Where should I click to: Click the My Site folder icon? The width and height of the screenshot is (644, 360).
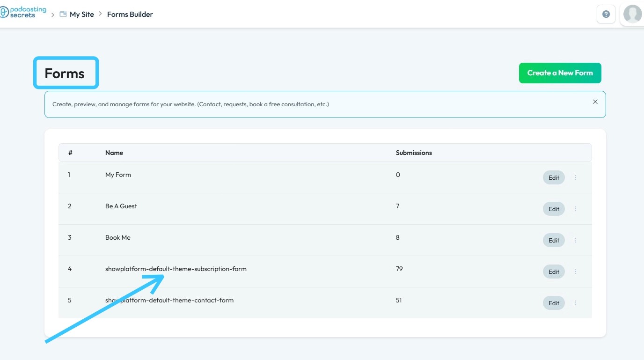tap(63, 15)
